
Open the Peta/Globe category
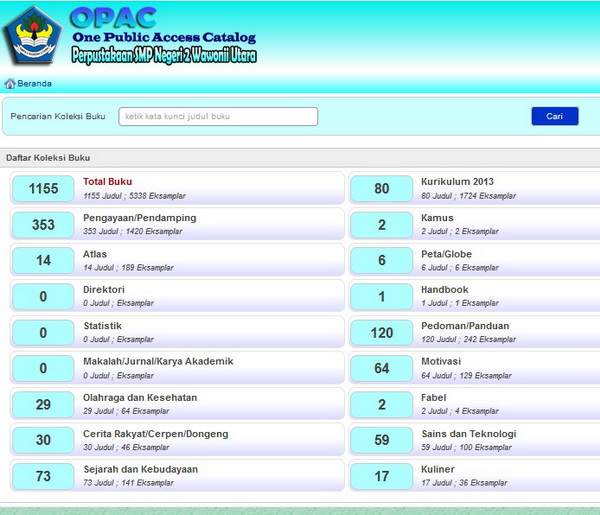446,254
